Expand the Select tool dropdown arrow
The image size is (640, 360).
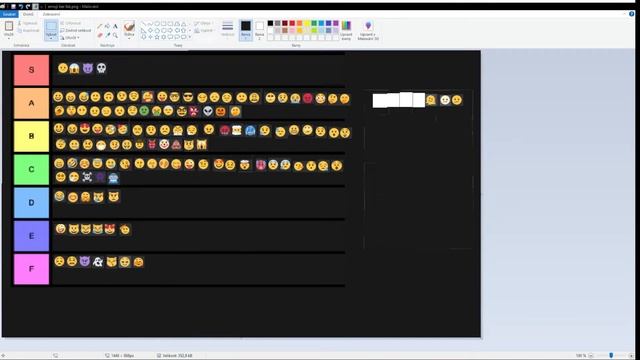(x=51, y=38)
